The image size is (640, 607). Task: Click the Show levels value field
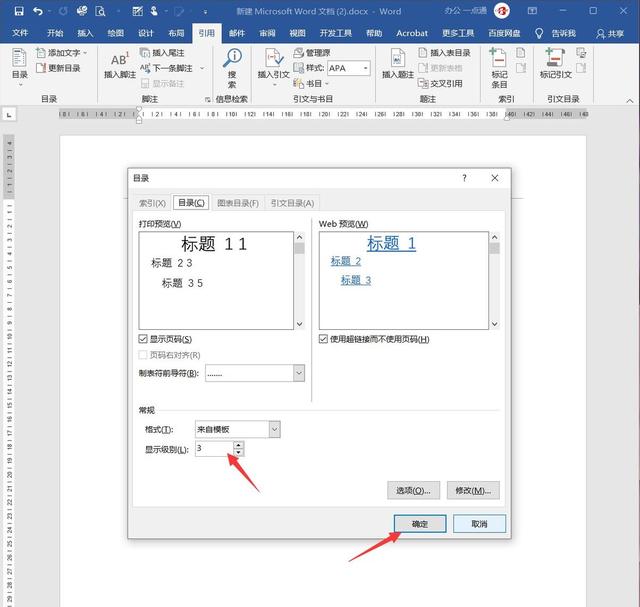[x=214, y=449]
